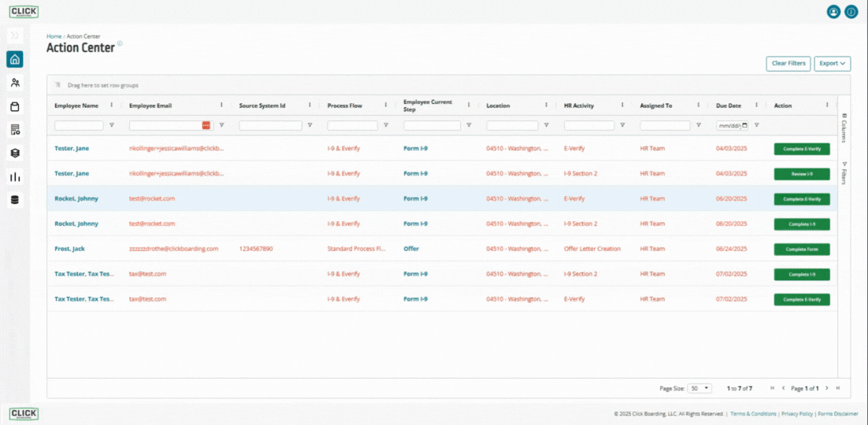The width and height of the screenshot is (868, 425).
Task: Open HR Activity column menu
Action: pos(623,105)
